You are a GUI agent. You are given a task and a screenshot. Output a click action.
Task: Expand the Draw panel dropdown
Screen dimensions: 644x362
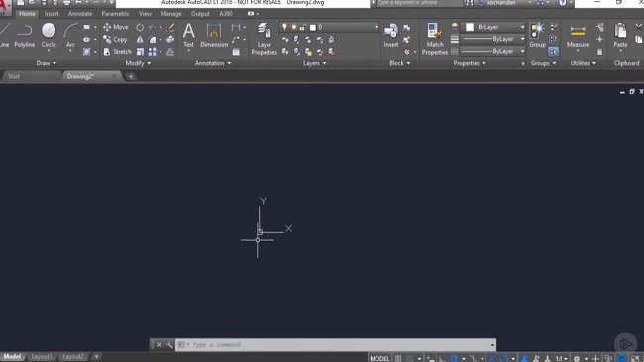[x=46, y=63]
